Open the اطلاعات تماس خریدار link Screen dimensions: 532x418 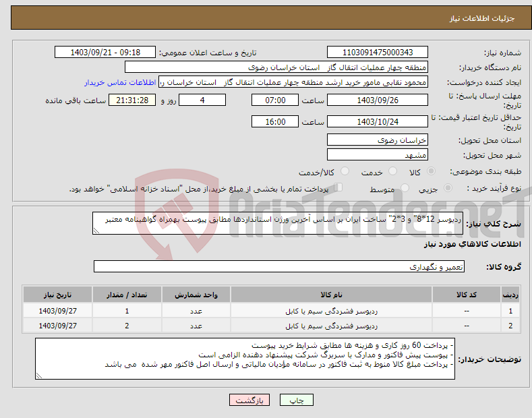pos(120,82)
